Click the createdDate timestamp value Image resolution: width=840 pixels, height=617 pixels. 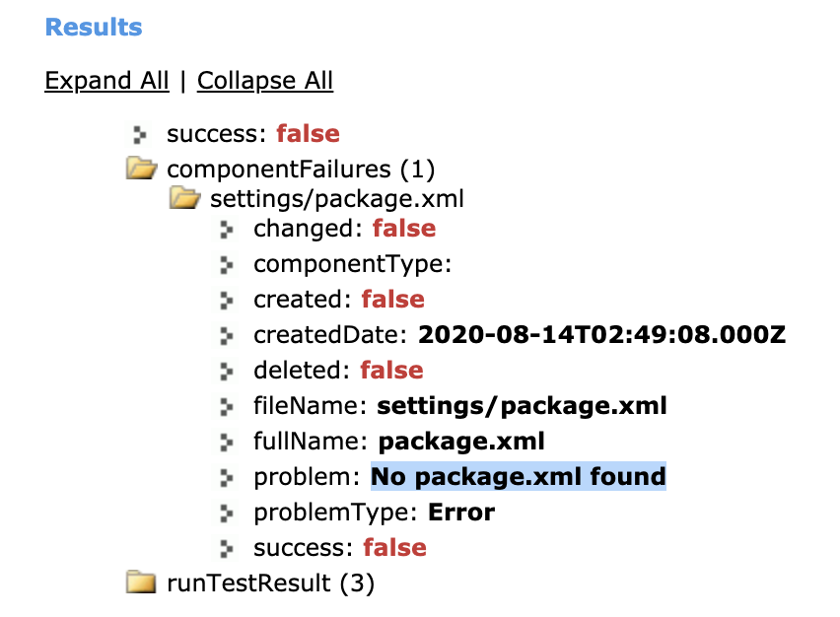(601, 335)
